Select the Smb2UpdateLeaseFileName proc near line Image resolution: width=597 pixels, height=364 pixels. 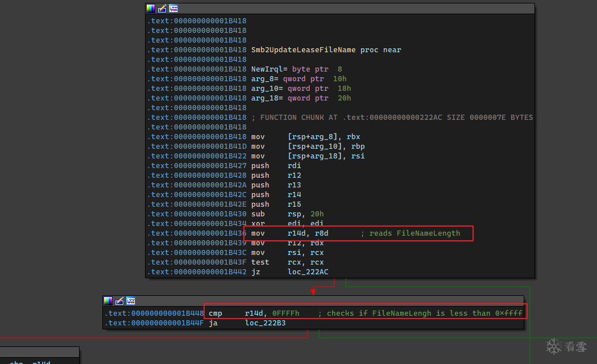pos(326,50)
